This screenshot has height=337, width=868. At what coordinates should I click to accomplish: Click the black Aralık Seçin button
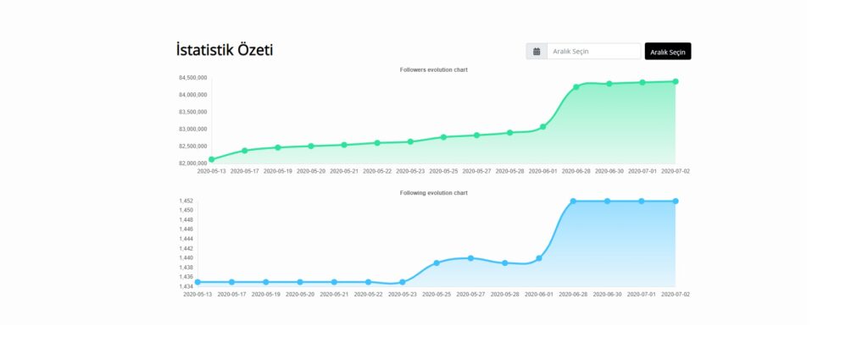point(668,52)
